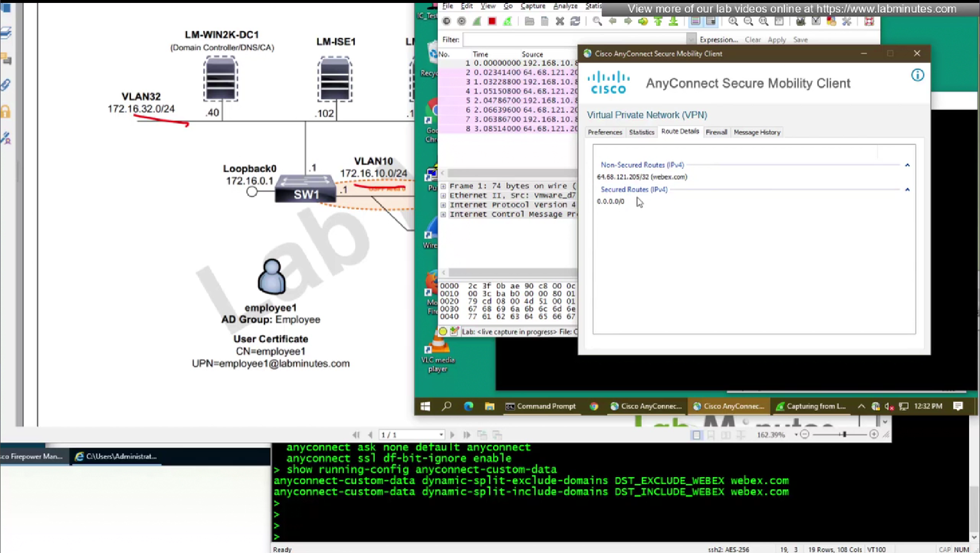Toggle auto scroll in live capture
The height and width of the screenshot is (553, 980).
coord(711,21)
